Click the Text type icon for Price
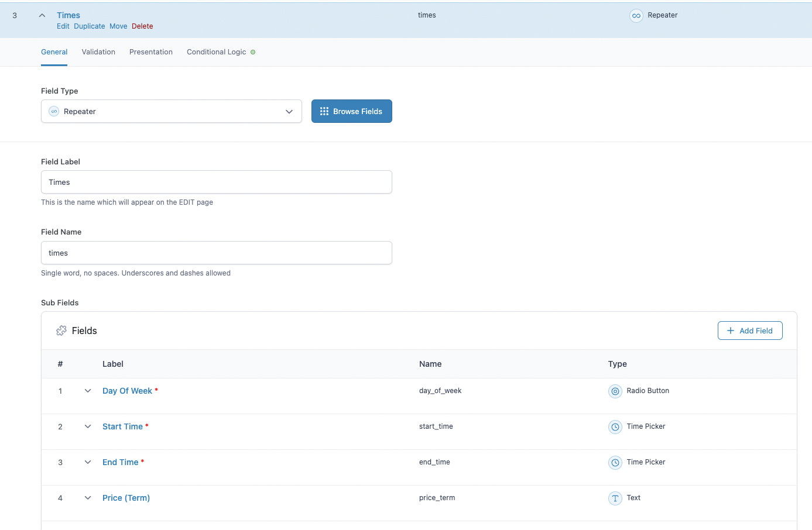 pos(615,498)
